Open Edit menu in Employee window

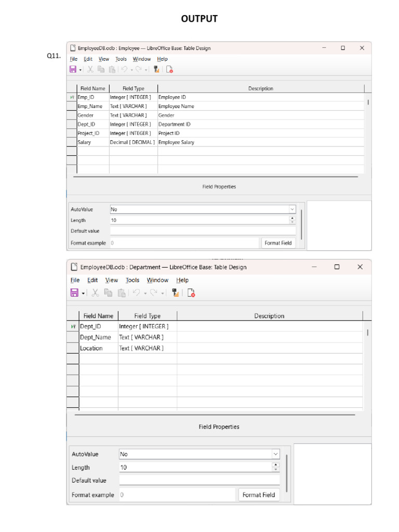[x=88, y=59]
